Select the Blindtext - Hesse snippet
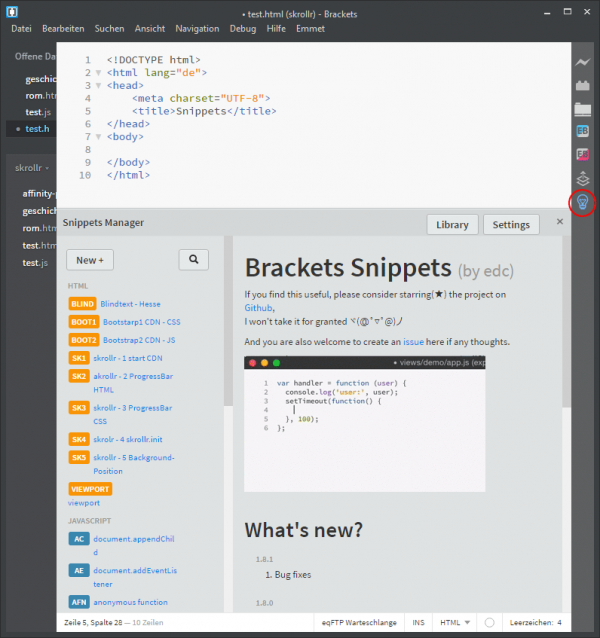Screen dimensions: 600x638 coord(130,304)
